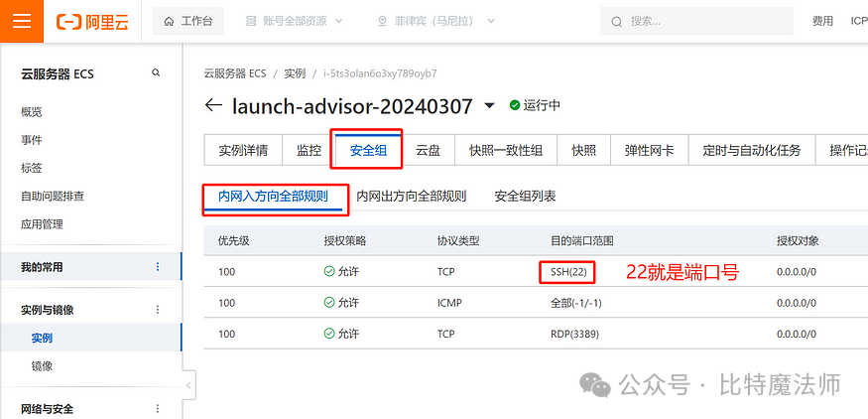Click the 允许 cell in the ICMP row

[341, 303]
